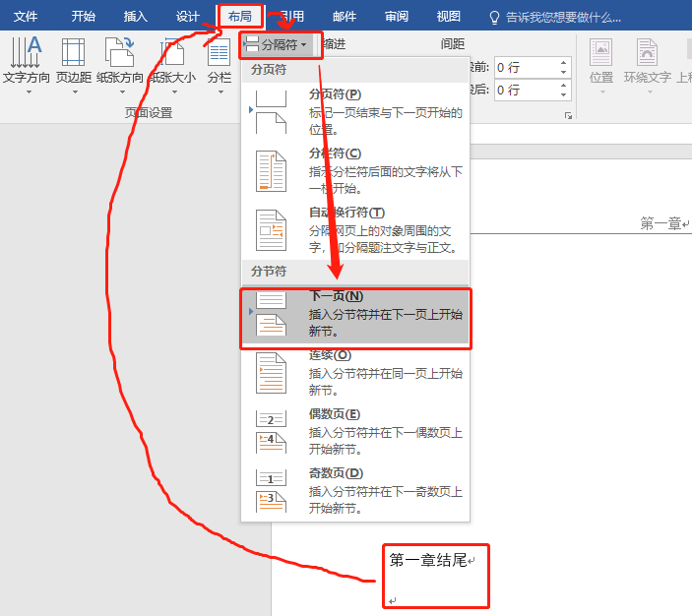The image size is (692, 616).
Task: Choose 奇数页(D) odd page break
Action: (355, 491)
